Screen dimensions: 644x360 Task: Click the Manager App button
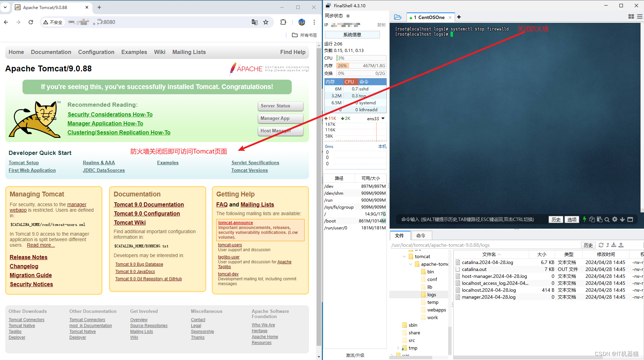coord(280,118)
